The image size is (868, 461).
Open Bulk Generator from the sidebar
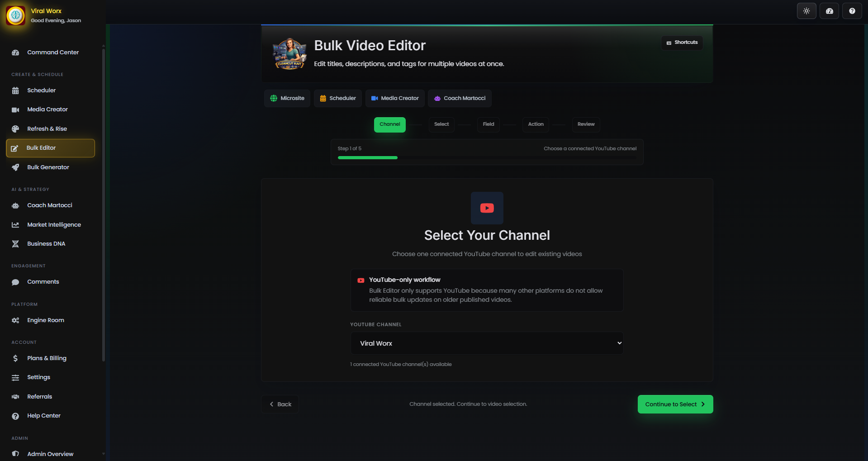pyautogui.click(x=51, y=167)
